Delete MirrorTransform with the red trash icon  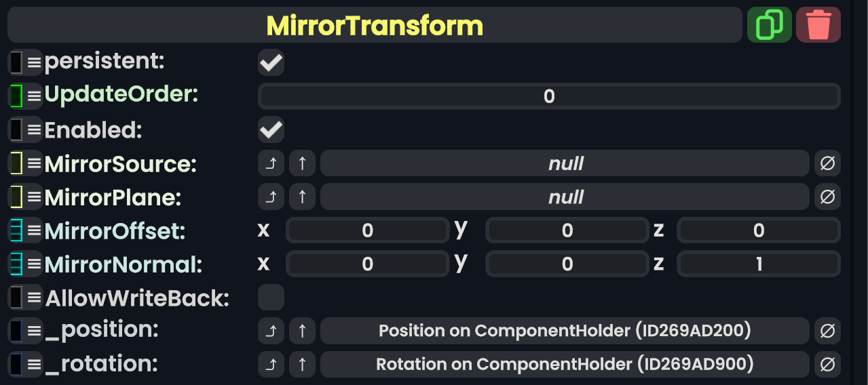tap(818, 25)
